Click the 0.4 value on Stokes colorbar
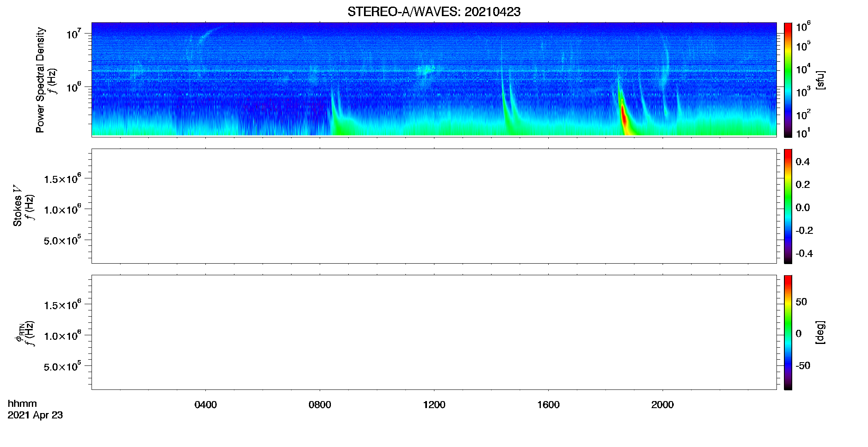The height and width of the screenshot is (447, 868). point(803,162)
